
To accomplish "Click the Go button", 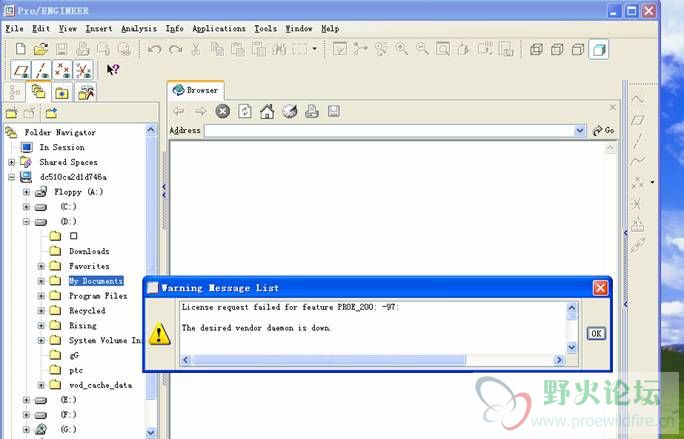I will [604, 130].
